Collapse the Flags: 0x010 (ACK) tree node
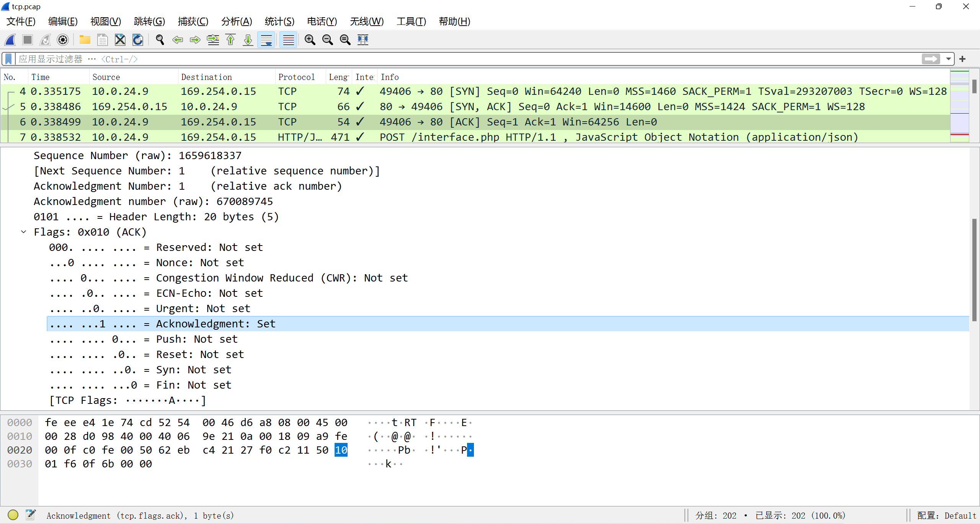Image resolution: width=980 pixels, height=524 pixels. 24,232
